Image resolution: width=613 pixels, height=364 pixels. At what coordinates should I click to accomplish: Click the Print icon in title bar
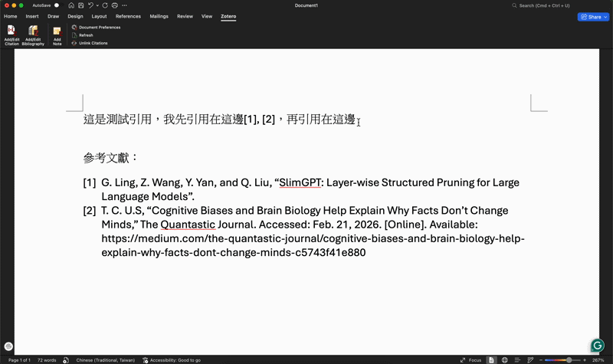(x=114, y=5)
